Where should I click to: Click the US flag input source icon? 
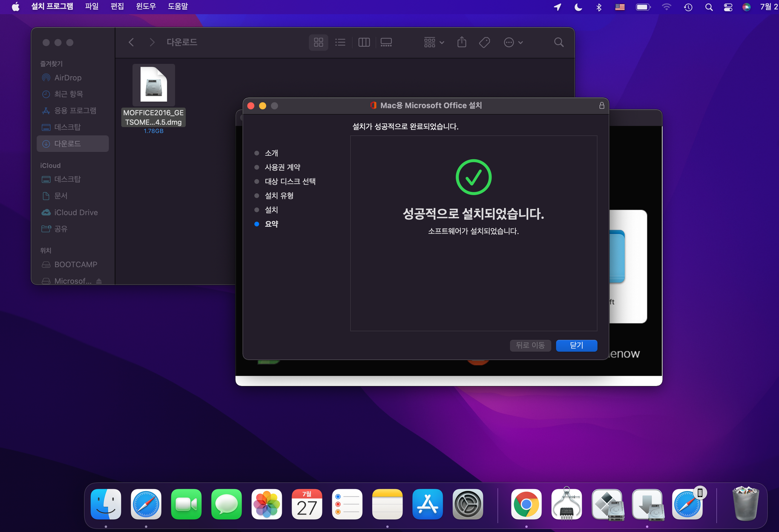tap(620, 7)
